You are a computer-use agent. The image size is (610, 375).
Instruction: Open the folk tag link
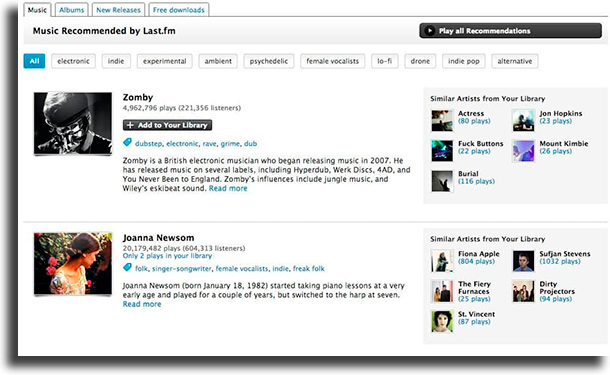(x=141, y=268)
